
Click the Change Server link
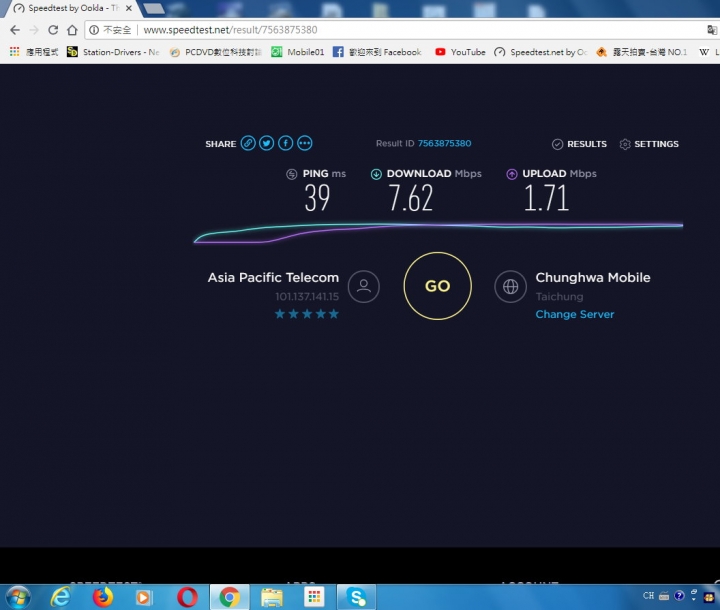click(574, 314)
